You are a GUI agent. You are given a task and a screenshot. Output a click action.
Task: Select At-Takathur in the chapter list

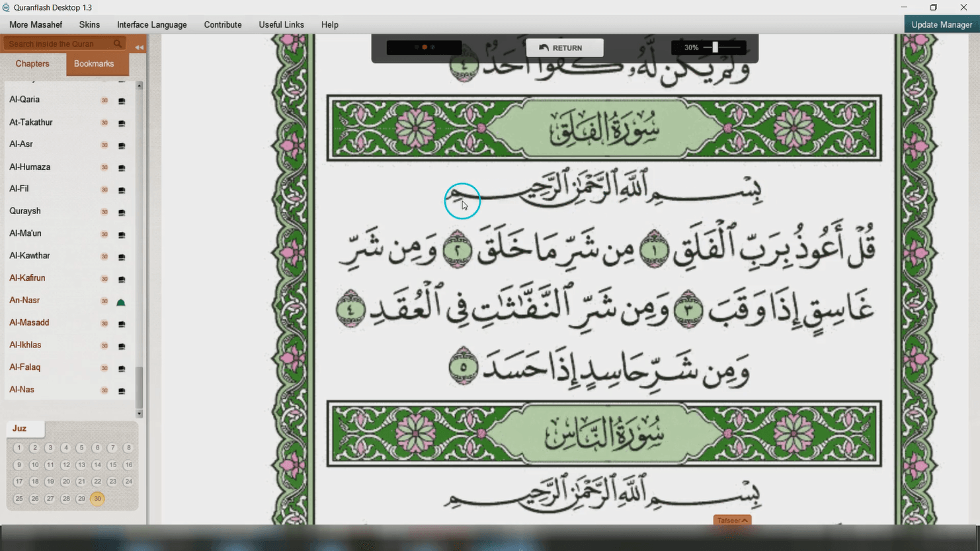pos(31,122)
